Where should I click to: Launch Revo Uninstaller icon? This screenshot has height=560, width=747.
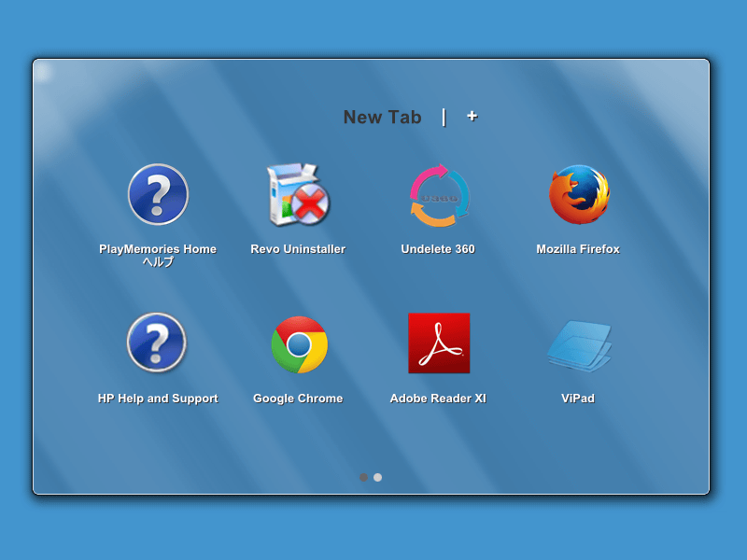point(298,194)
